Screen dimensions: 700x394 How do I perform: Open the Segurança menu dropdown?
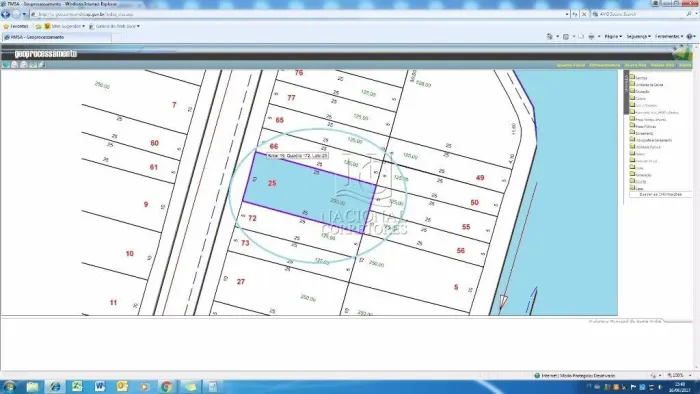tap(638, 37)
